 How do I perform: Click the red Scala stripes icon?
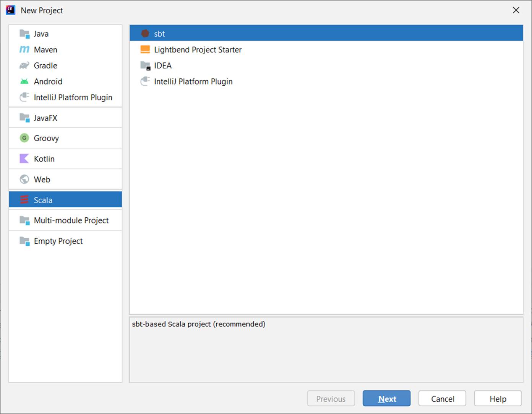pyautogui.click(x=24, y=199)
